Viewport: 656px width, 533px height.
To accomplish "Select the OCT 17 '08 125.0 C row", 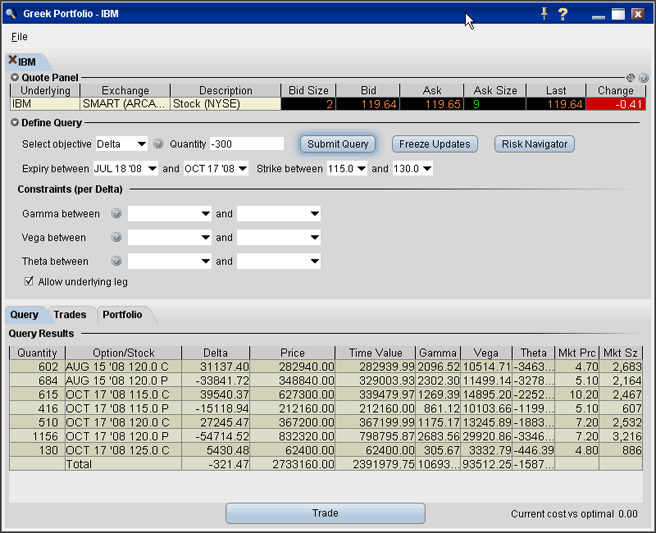I will [x=326, y=450].
